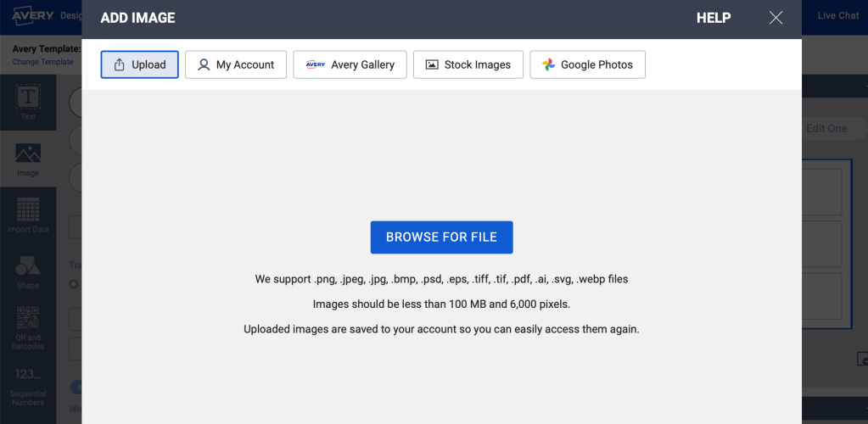The image size is (868, 424).
Task: Click the Stock Images picture icon
Action: coord(432,64)
